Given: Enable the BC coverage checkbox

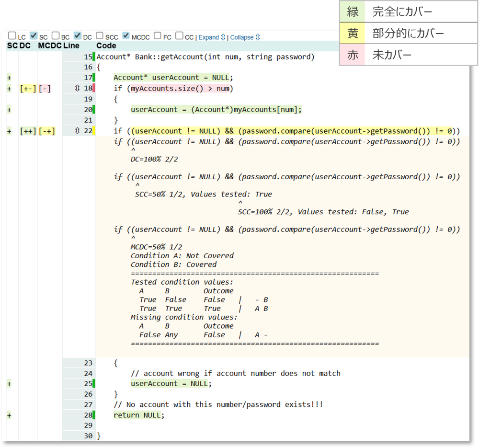Looking at the screenshot, I should (x=56, y=36).
